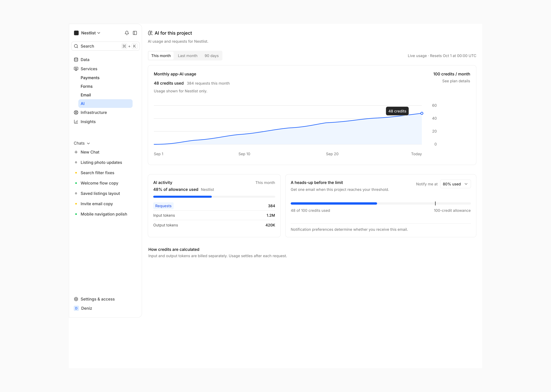
Task: Click the Search input field
Action: click(105, 46)
